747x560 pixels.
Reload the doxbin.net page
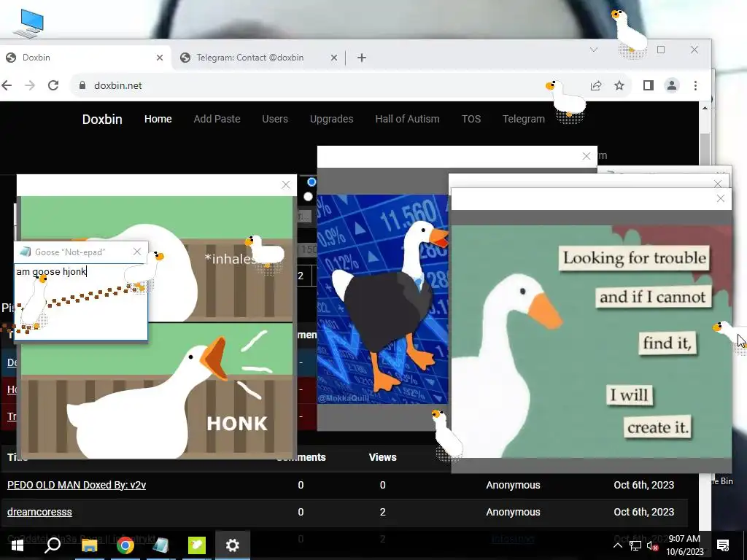53,85
